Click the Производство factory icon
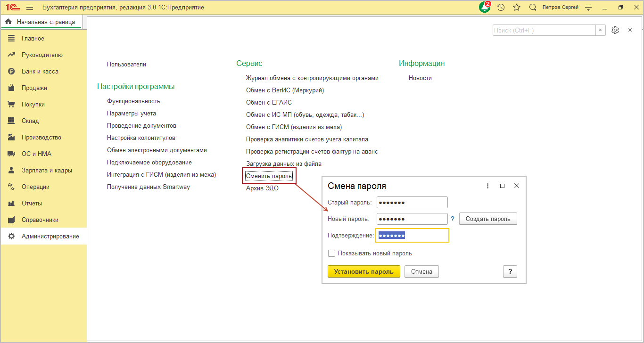This screenshot has width=644, height=343. coord(12,137)
